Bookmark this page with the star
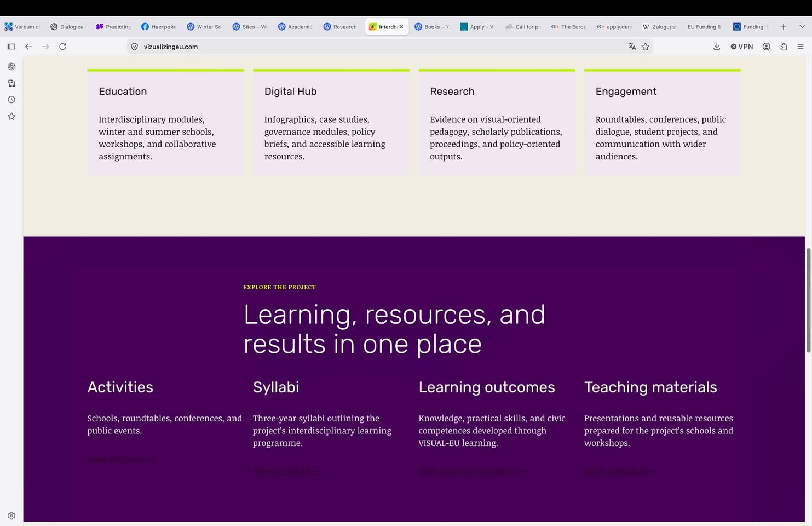Image resolution: width=812 pixels, height=526 pixels. (x=646, y=47)
